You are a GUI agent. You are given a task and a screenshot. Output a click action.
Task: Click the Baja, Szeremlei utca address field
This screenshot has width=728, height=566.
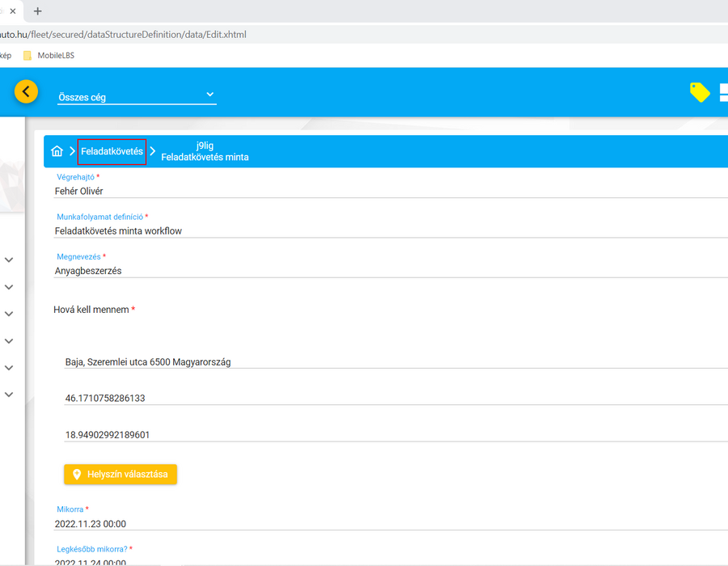pos(396,362)
